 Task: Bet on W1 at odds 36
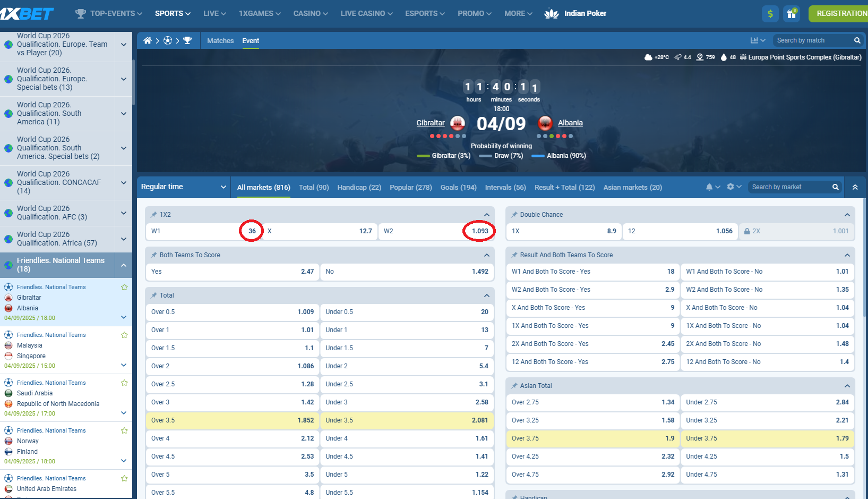[x=204, y=231]
